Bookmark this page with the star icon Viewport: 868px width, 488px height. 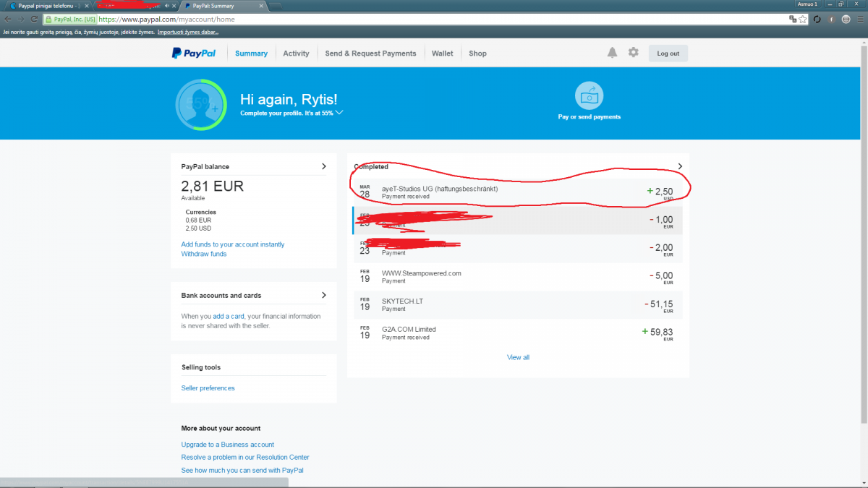[x=802, y=20]
